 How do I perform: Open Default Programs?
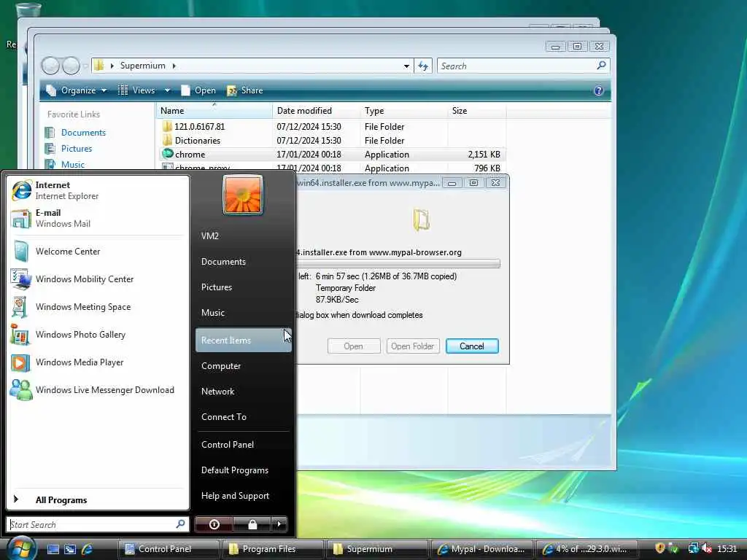tap(243, 470)
